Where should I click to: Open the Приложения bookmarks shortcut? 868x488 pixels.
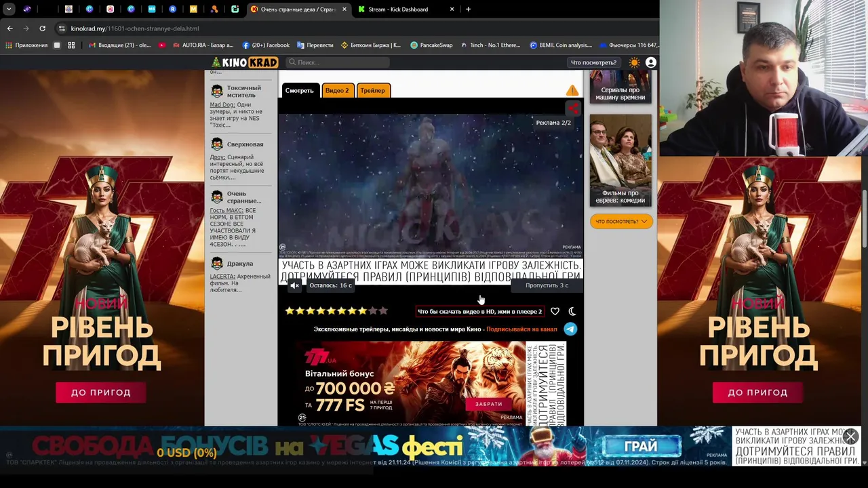coord(26,45)
